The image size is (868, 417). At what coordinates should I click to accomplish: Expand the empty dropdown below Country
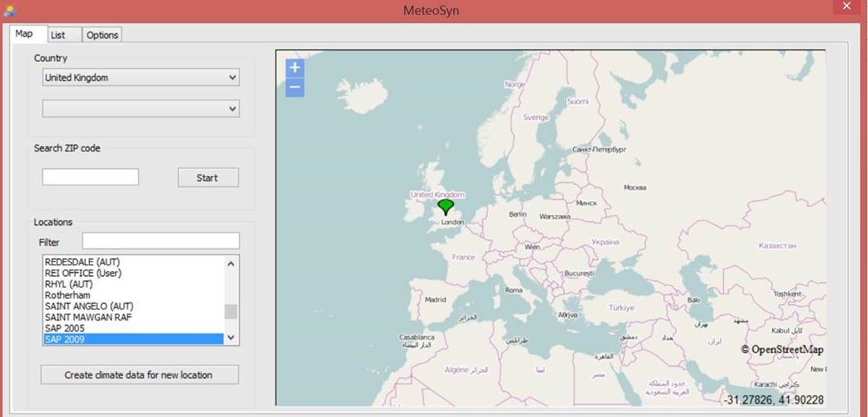click(x=140, y=108)
